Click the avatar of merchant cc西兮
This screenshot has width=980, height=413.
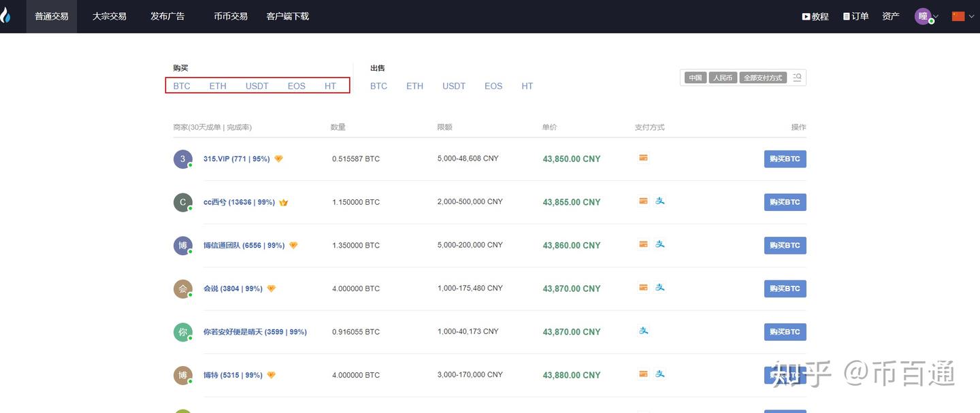pos(183,202)
